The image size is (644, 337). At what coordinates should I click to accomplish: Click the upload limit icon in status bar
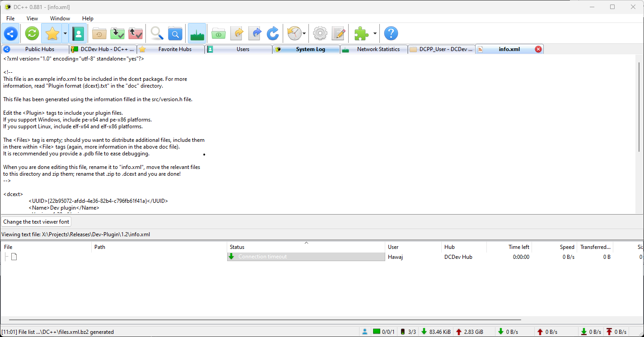click(609, 332)
